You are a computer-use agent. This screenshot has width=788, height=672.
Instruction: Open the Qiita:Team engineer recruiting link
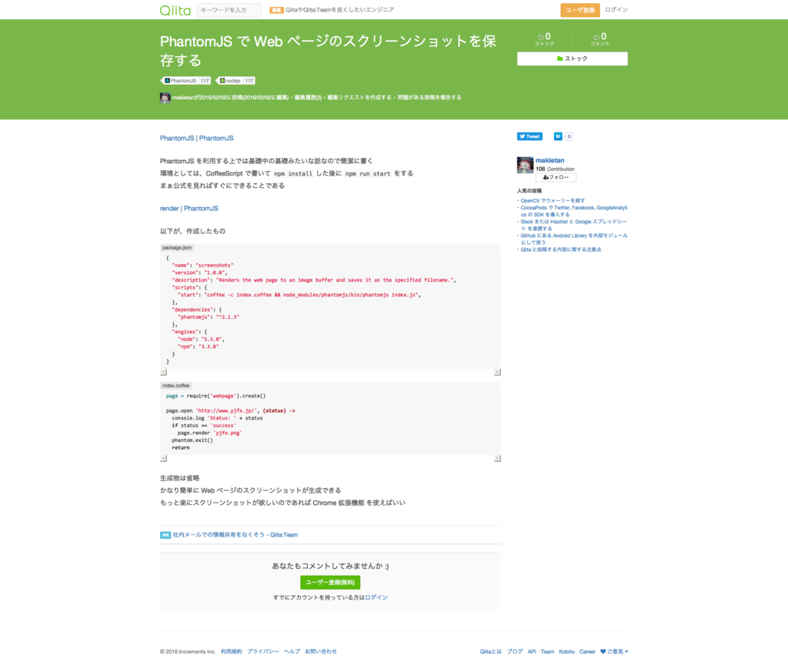click(x=339, y=10)
